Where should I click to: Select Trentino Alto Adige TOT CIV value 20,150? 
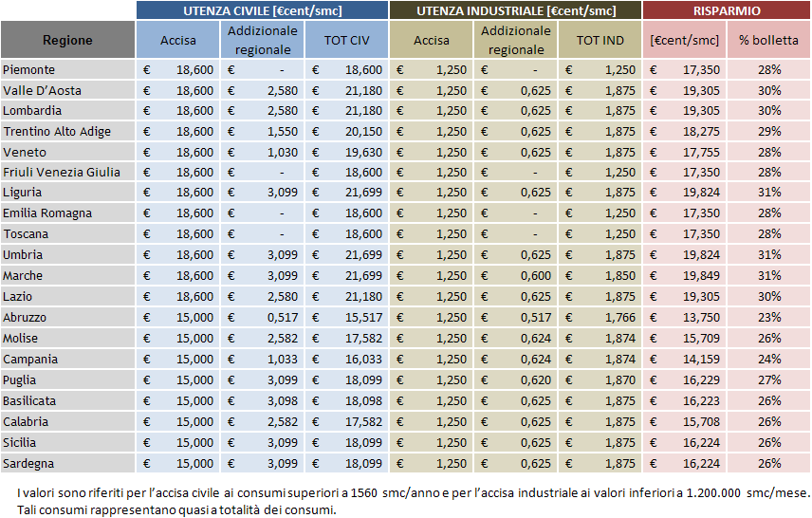pos(363,131)
